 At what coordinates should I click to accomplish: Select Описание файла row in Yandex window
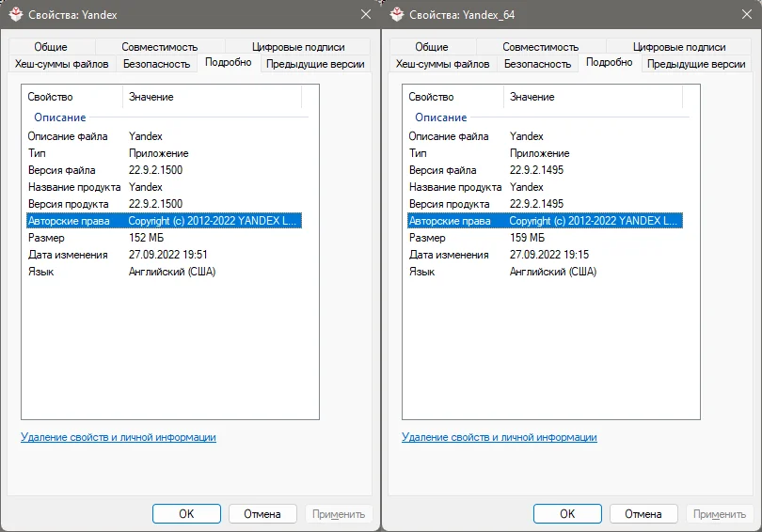[x=165, y=136]
